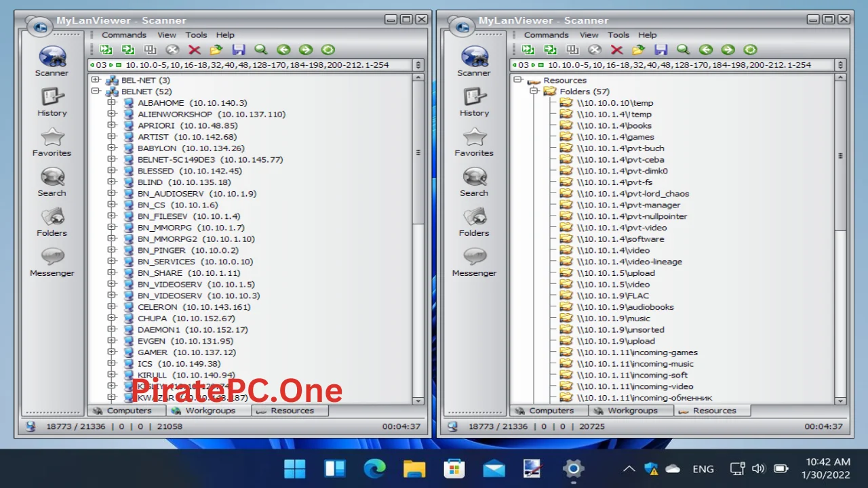Click refresh icon in right window toolbar
This screenshot has height=488, width=868.
tap(751, 49)
